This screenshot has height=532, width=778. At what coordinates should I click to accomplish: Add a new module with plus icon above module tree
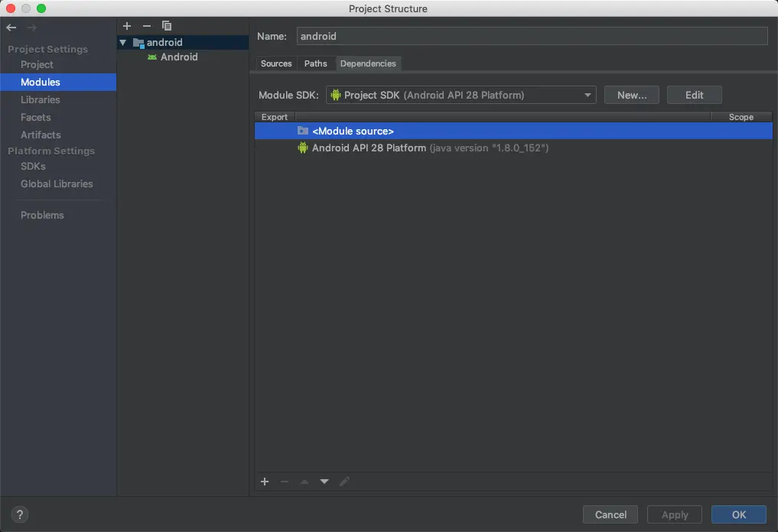[127, 26]
